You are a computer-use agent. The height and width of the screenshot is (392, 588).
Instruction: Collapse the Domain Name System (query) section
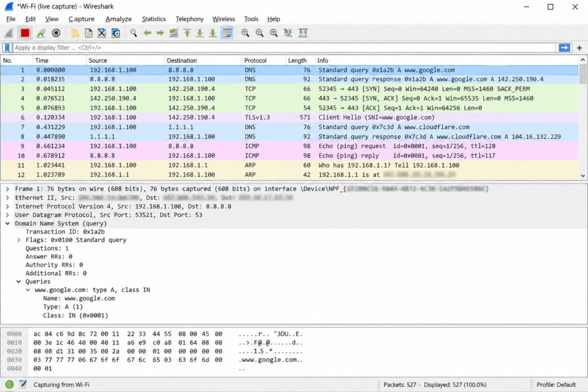(x=7, y=223)
